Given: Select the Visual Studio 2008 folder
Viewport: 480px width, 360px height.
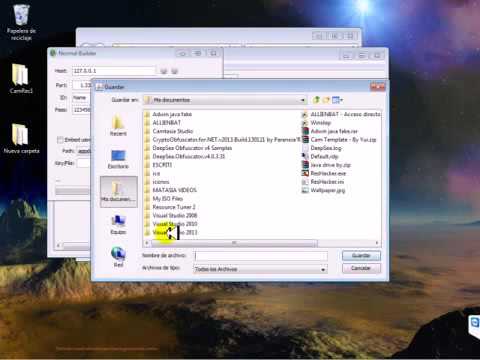Looking at the screenshot, I should [x=171, y=216].
